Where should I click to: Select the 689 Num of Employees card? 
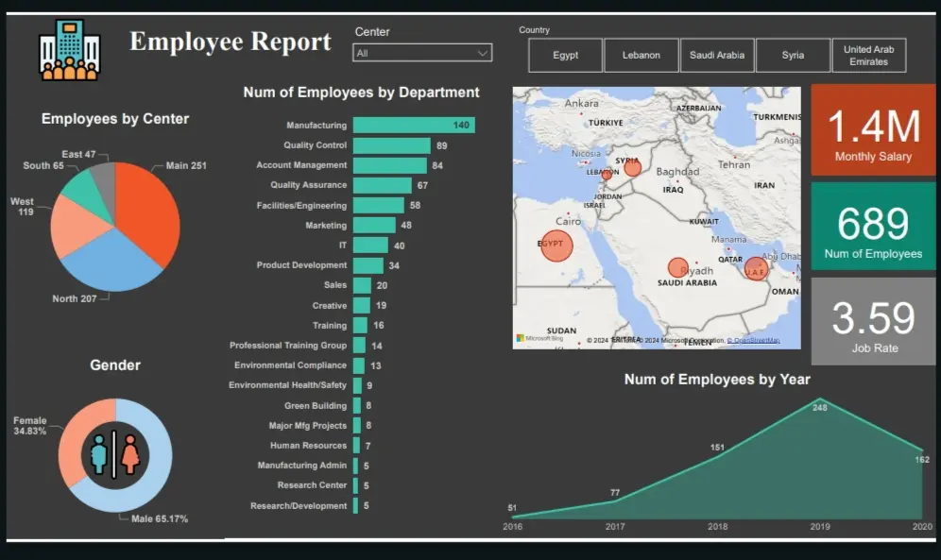click(x=873, y=226)
